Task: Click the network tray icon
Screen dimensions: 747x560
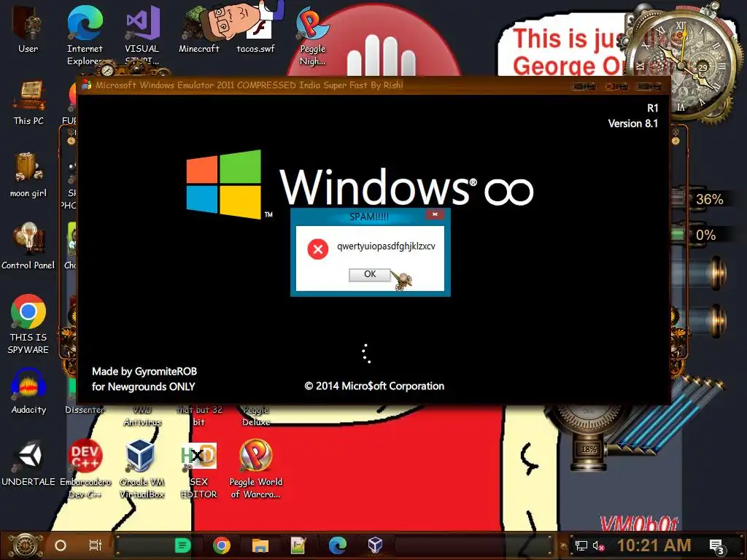Action: point(581,545)
